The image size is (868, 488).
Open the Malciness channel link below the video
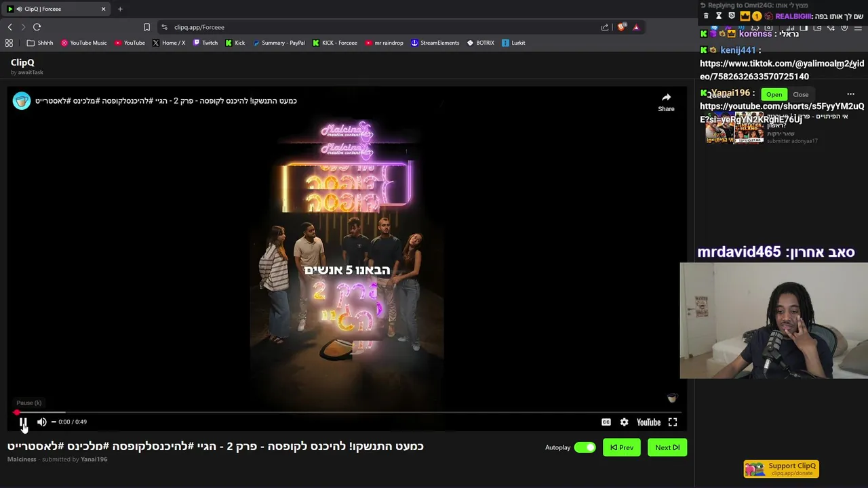(x=22, y=459)
